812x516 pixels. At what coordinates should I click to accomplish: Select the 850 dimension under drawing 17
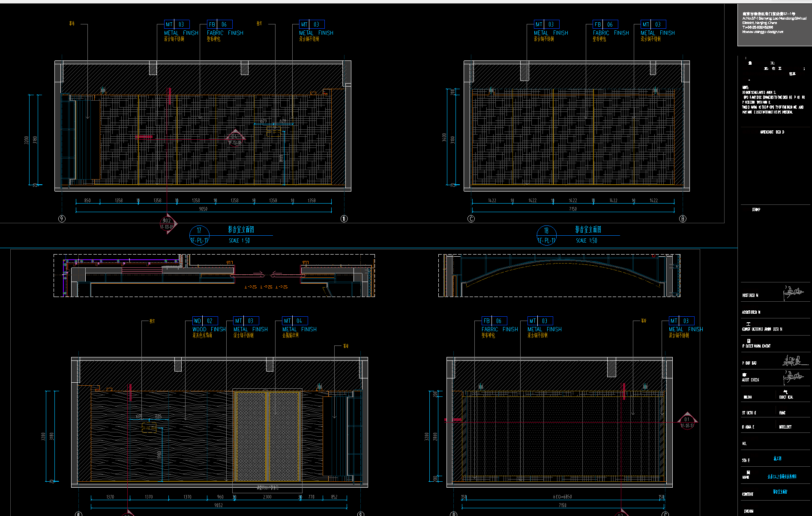(x=87, y=201)
